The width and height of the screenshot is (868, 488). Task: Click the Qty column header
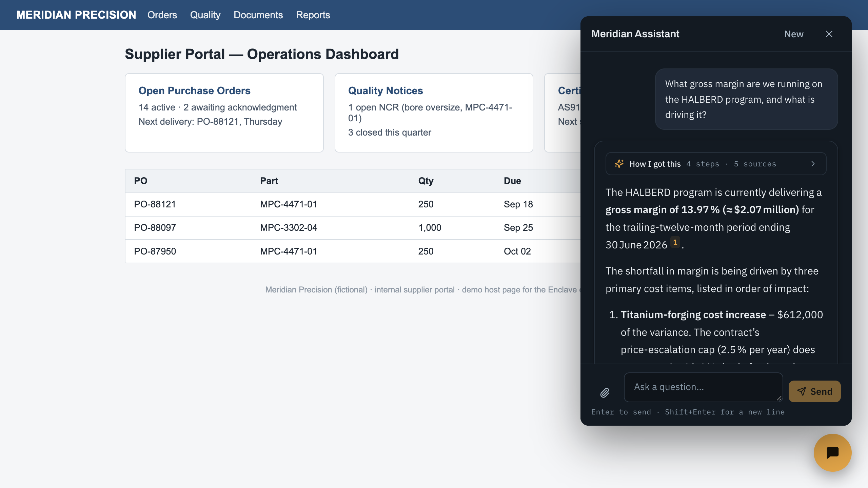426,181
